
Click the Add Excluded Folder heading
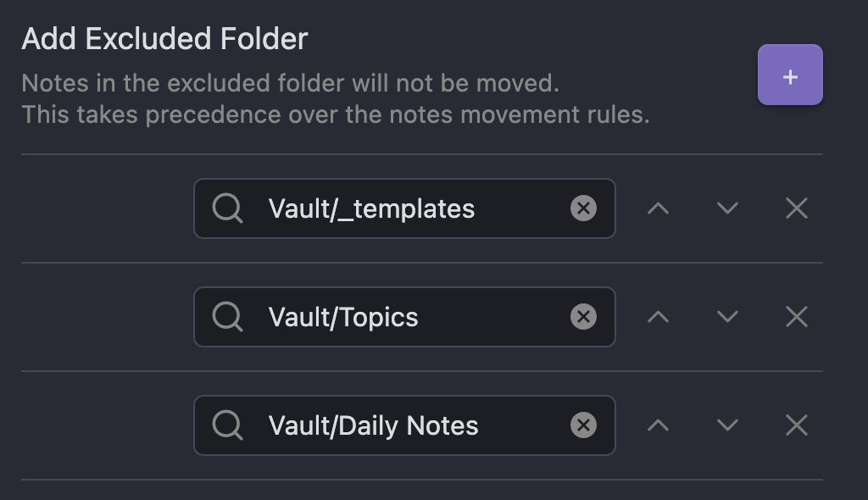pos(164,39)
